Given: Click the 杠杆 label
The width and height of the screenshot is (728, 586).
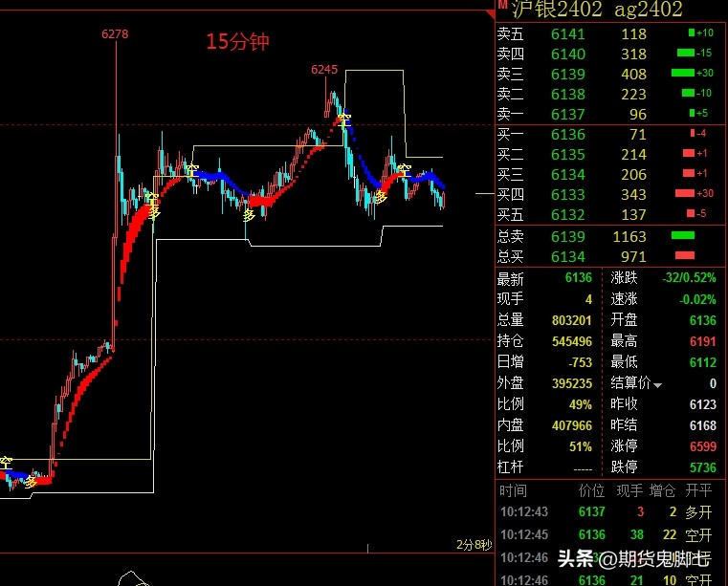Looking at the screenshot, I should click(510, 467).
